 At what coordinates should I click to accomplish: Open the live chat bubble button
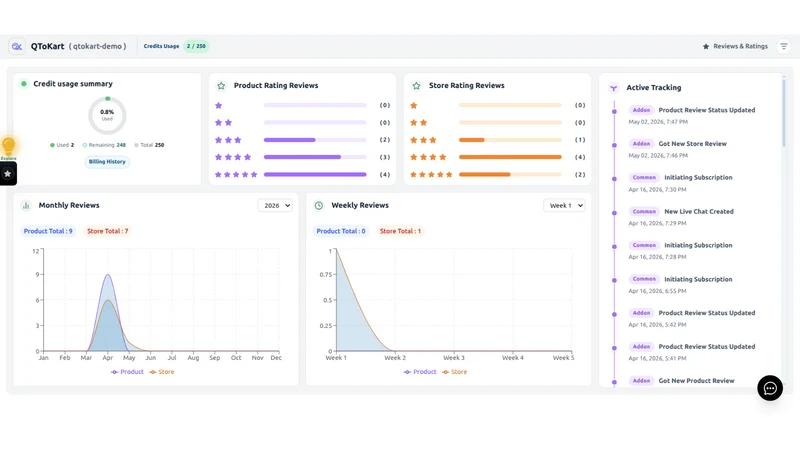(770, 388)
